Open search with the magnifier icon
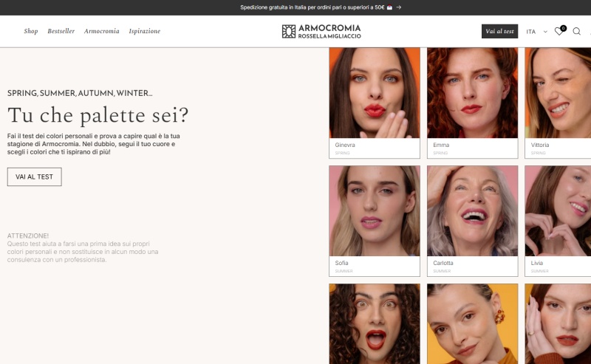This screenshot has width=591, height=364. pos(577,32)
